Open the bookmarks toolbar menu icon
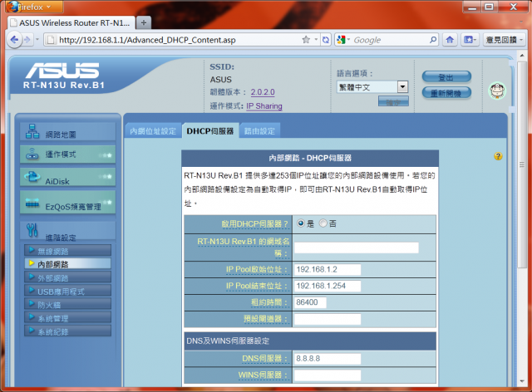The width and height of the screenshot is (532, 392). click(x=470, y=40)
